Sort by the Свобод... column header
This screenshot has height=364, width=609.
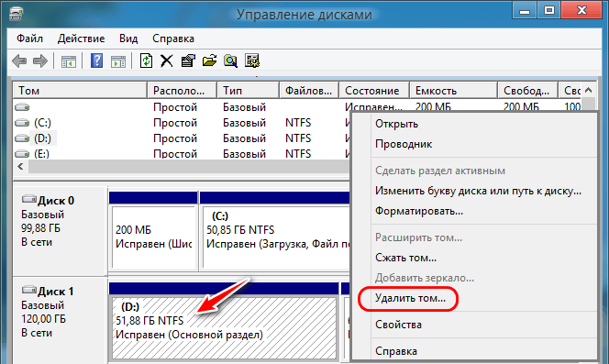coord(527,91)
